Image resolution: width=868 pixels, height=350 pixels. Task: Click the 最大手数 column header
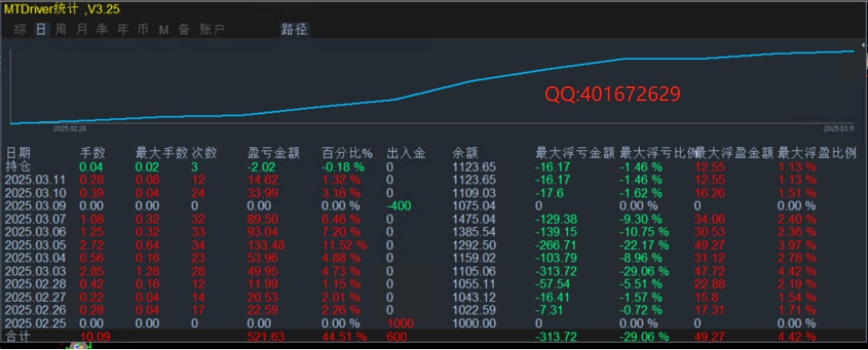pos(161,153)
